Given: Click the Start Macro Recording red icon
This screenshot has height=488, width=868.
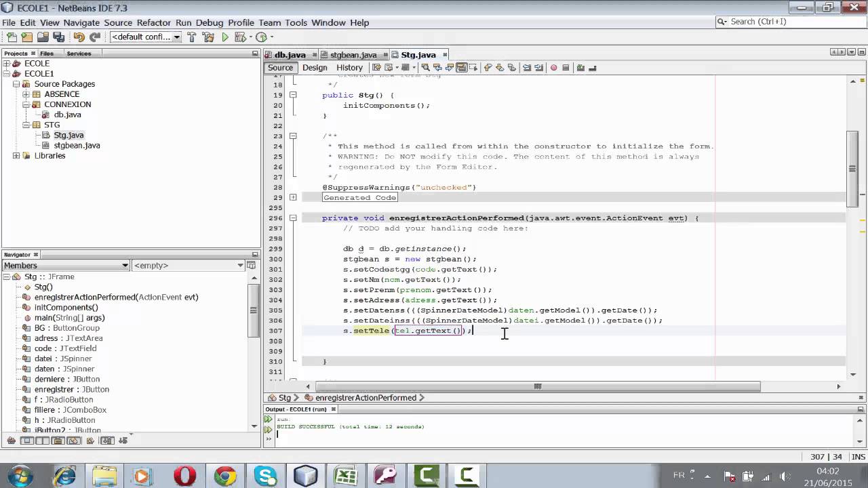Looking at the screenshot, I should pyautogui.click(x=553, y=68).
